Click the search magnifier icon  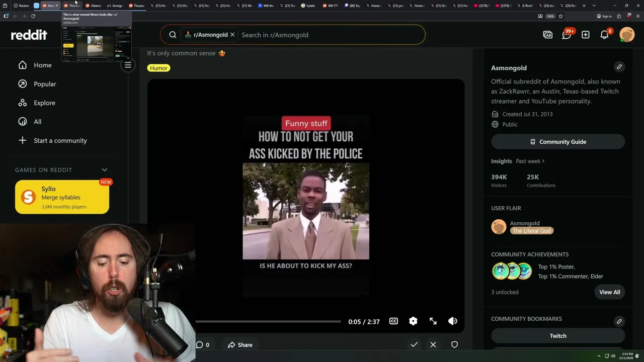pyautogui.click(x=173, y=35)
